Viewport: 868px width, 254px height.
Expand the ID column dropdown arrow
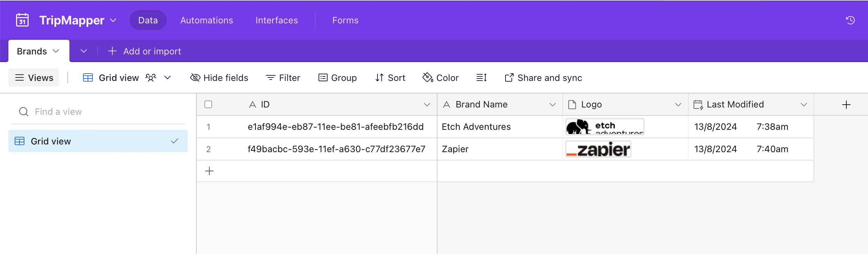(x=427, y=105)
